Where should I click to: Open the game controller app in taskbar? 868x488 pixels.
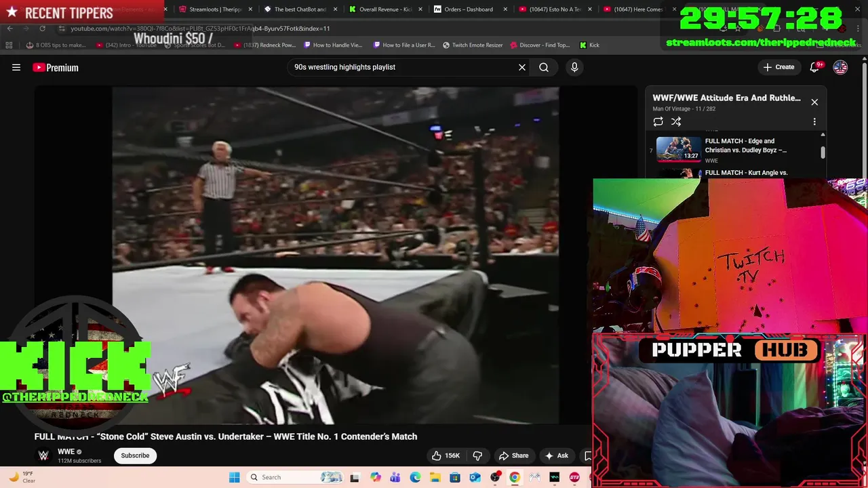pyautogui.click(x=535, y=477)
